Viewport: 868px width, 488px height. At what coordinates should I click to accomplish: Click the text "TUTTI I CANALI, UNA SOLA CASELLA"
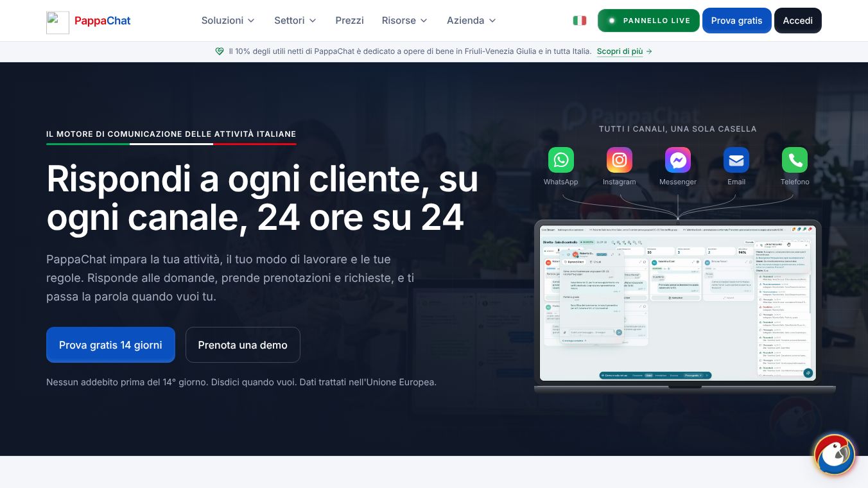(x=678, y=129)
